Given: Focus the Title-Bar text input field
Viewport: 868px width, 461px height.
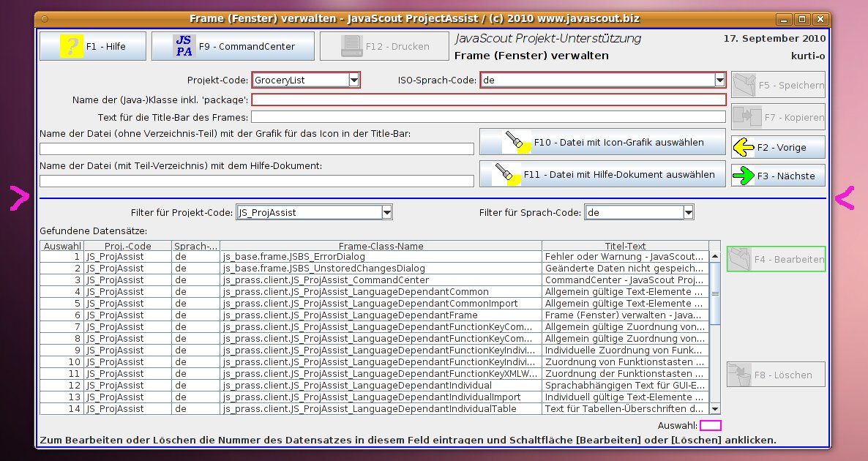Looking at the screenshot, I should tap(488, 117).
